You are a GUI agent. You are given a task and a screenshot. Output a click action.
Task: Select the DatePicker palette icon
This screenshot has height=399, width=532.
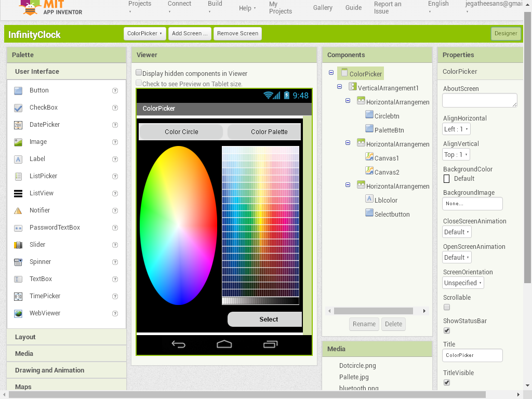click(18, 125)
